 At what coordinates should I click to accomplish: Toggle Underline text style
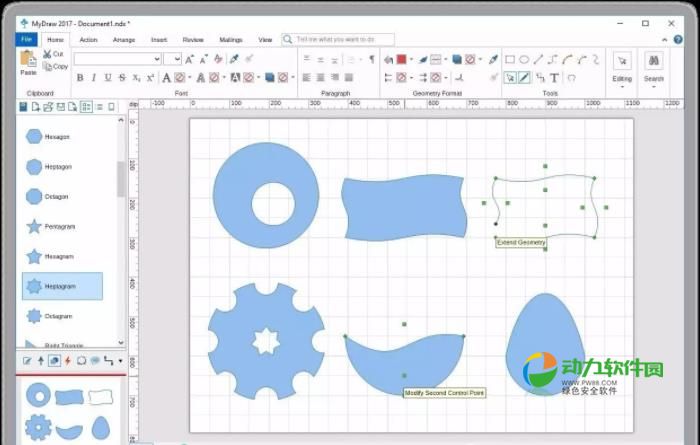[x=107, y=77]
